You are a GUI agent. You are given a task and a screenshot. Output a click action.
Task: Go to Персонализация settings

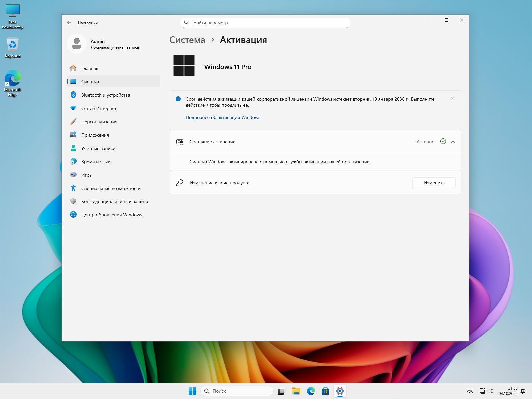(99, 122)
